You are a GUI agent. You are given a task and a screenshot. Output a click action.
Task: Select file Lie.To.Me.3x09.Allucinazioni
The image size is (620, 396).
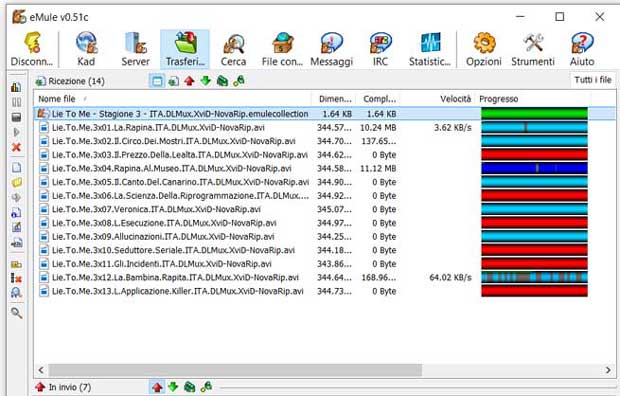tap(324, 237)
